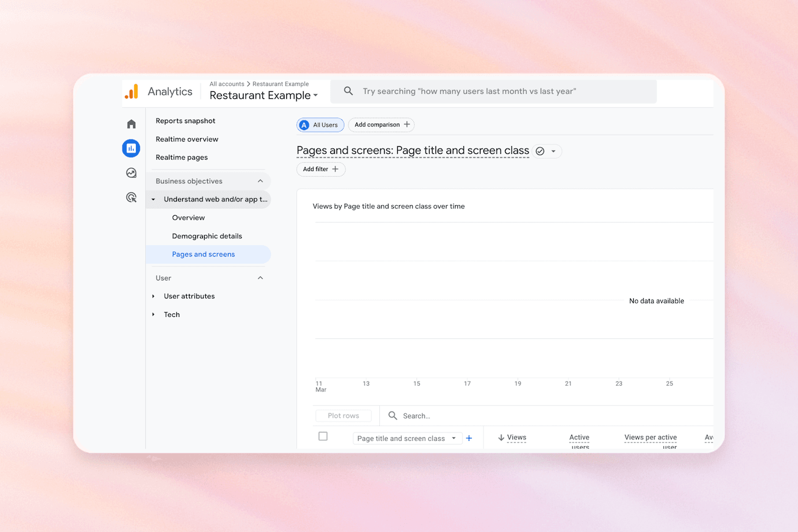Click the All accounts breadcrumb link
Image resolution: width=798 pixels, height=532 pixels.
tap(227, 84)
